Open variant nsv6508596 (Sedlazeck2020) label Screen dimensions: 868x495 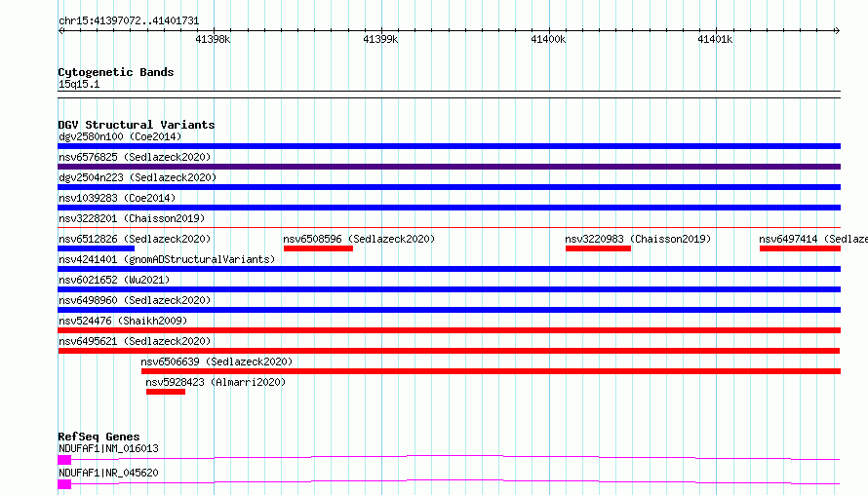[359, 239]
